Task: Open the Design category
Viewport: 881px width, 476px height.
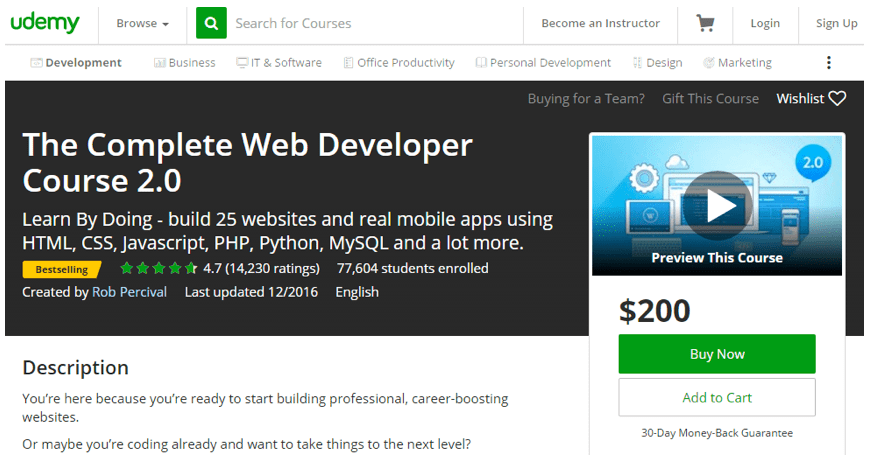Action: 657,63
